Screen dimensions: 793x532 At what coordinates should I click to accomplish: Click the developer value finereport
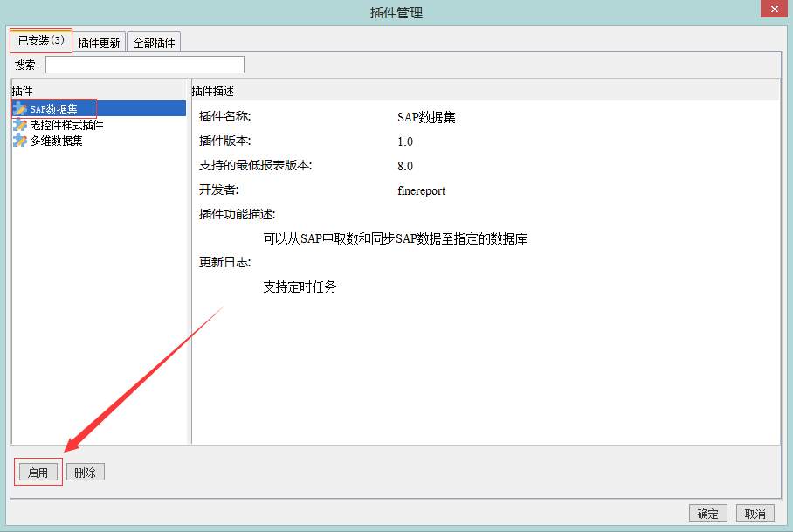point(421,190)
